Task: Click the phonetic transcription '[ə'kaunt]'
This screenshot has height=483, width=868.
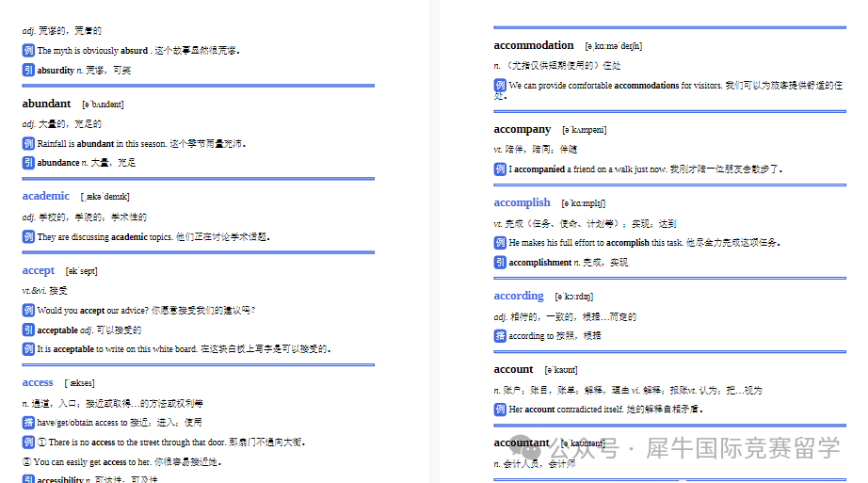Action: [561, 369]
